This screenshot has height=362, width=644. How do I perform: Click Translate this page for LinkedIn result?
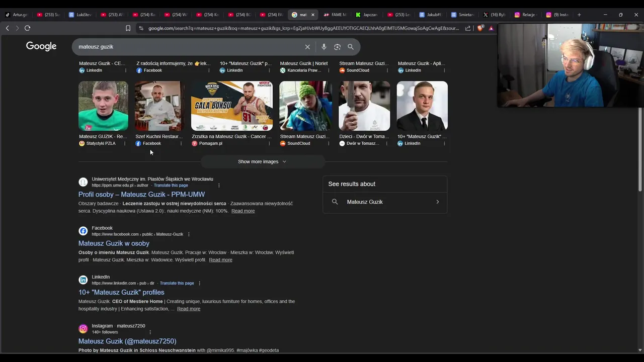(x=177, y=283)
